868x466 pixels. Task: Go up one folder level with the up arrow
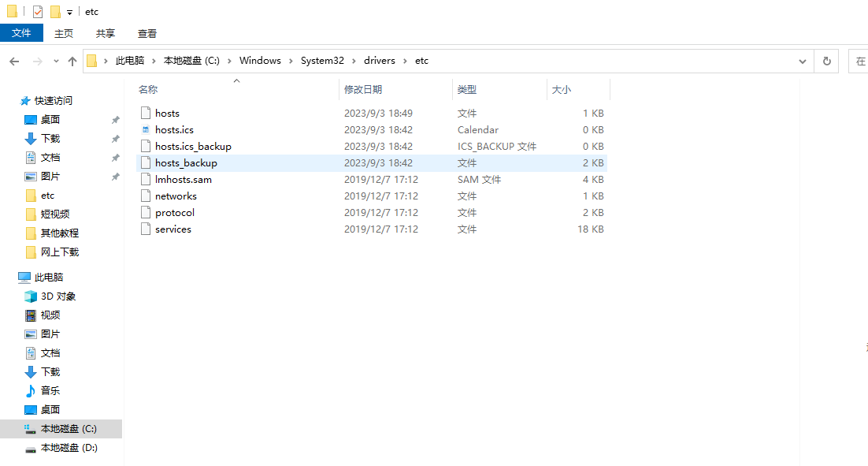72,60
